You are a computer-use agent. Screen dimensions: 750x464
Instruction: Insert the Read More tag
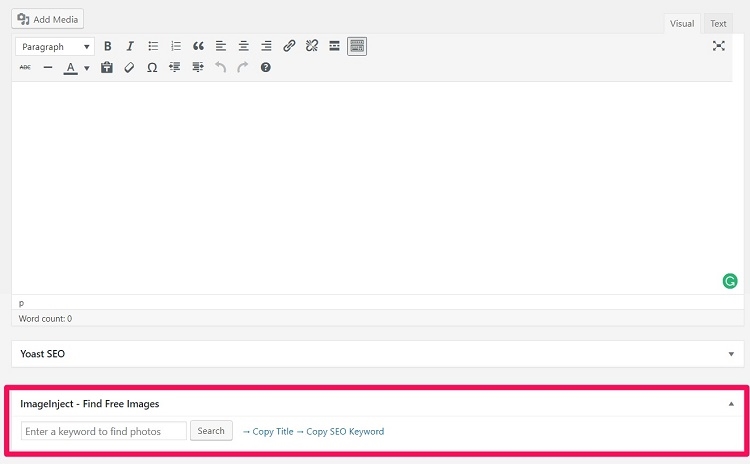(x=334, y=46)
